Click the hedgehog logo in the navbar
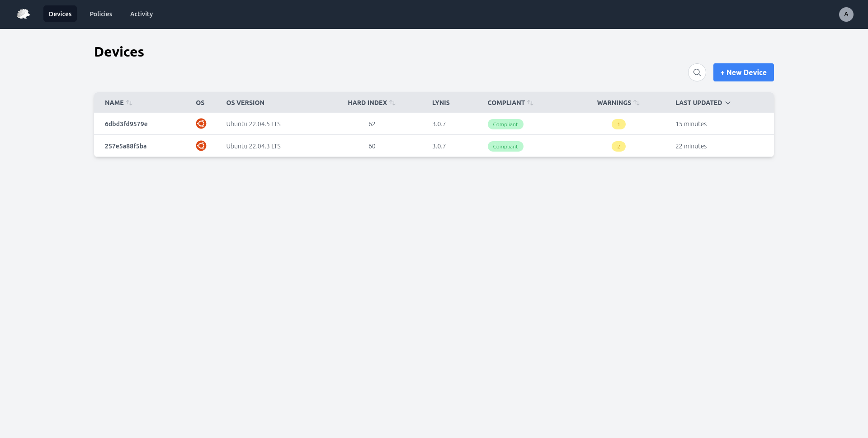This screenshot has width=868, height=438. point(23,14)
